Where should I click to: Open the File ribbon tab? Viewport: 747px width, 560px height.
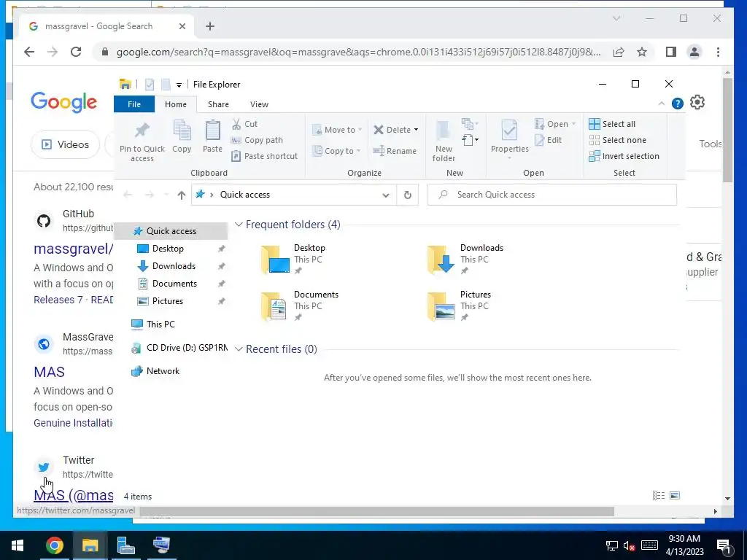(x=134, y=104)
